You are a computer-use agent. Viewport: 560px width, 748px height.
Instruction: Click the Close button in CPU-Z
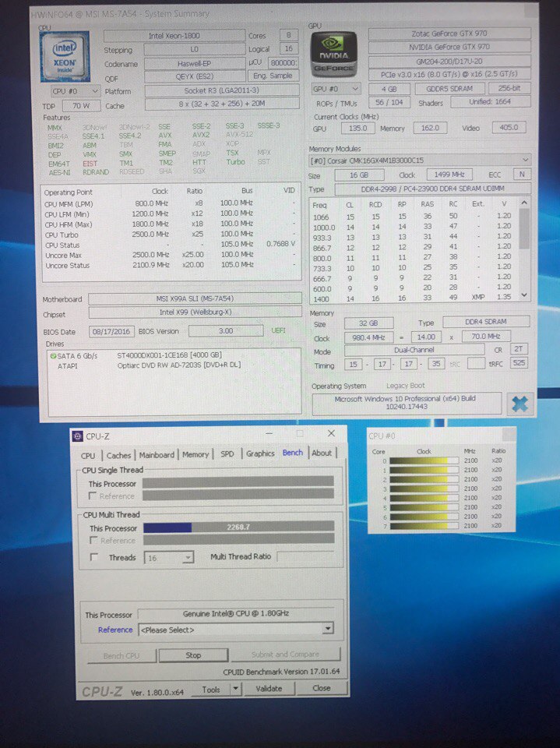(x=321, y=688)
